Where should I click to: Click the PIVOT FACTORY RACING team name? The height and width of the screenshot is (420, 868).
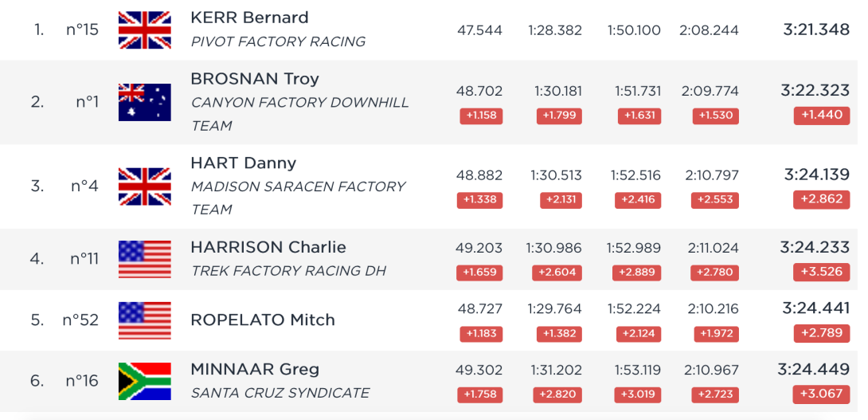point(278,41)
